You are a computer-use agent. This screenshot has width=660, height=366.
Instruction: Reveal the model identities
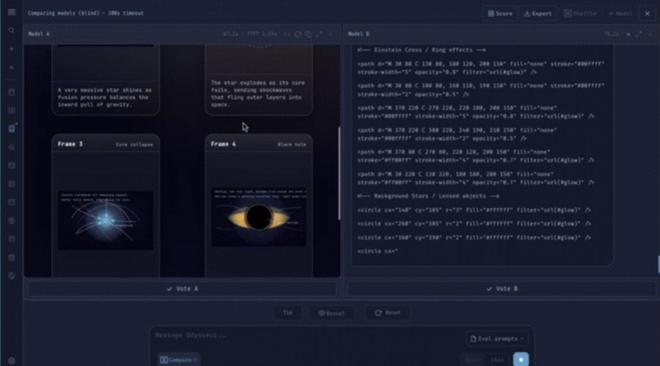[x=331, y=313]
